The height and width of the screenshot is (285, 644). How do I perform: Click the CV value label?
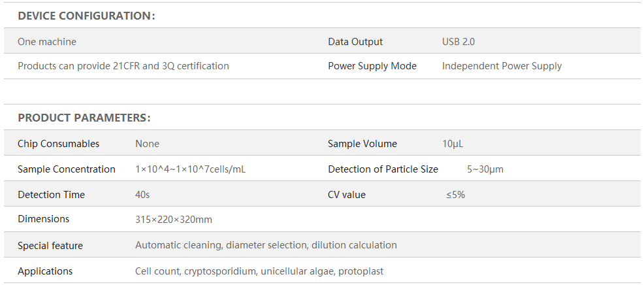347,195
